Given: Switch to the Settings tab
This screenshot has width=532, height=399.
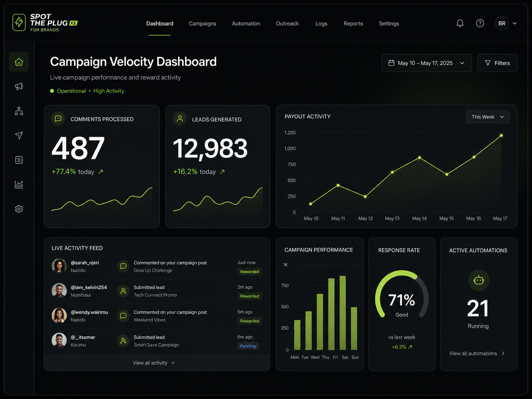Looking at the screenshot, I should pyautogui.click(x=389, y=24).
